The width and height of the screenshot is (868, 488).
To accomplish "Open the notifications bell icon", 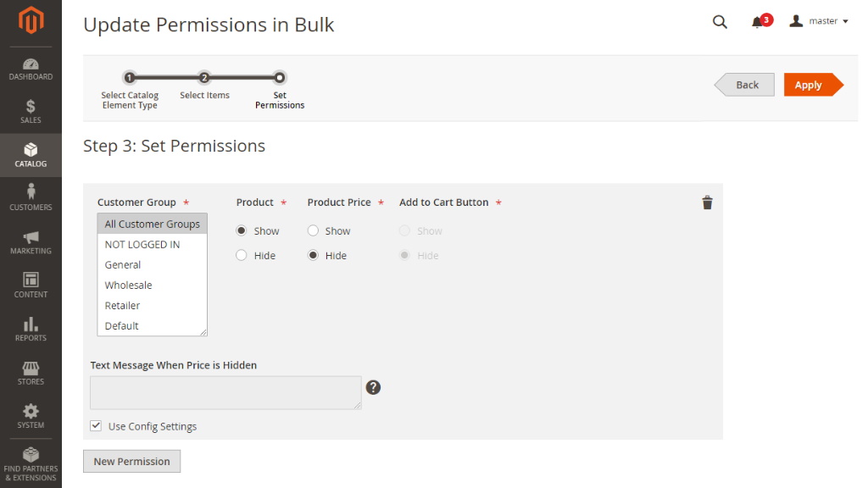I will [x=757, y=23].
